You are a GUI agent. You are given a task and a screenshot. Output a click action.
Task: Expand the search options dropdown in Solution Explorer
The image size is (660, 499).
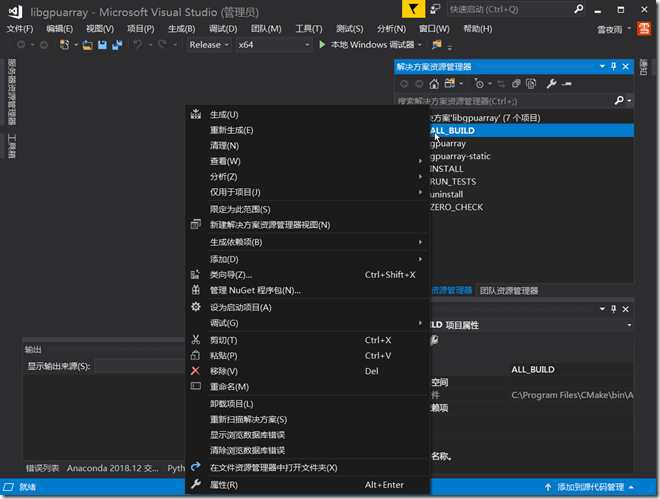point(629,101)
